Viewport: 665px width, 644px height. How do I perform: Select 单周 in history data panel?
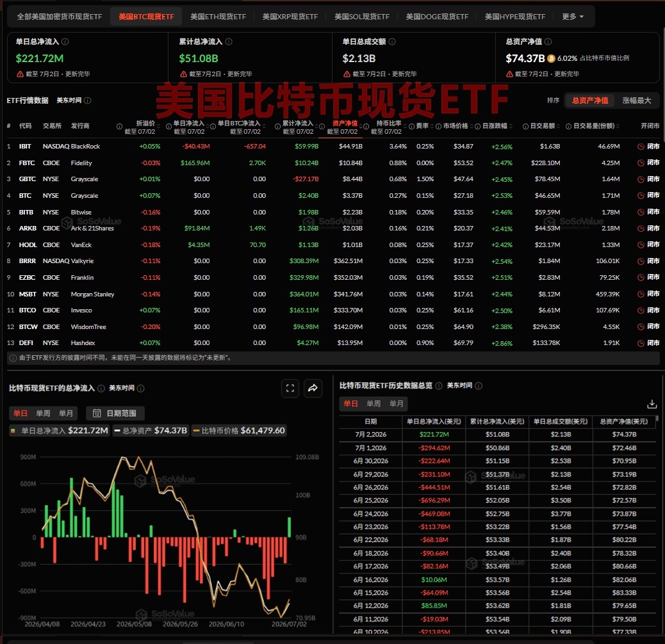(x=374, y=403)
